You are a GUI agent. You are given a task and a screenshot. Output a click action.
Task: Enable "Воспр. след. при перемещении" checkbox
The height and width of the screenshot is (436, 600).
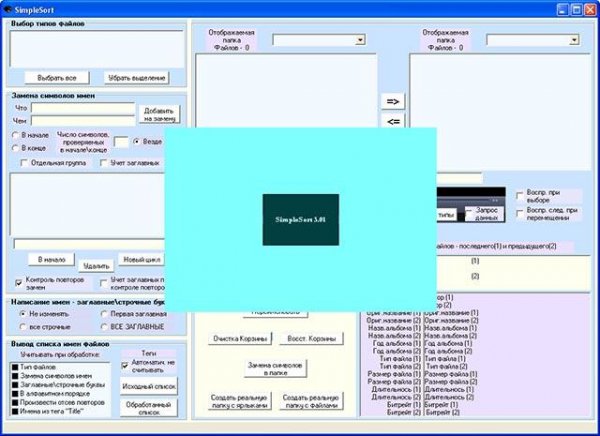pos(520,214)
